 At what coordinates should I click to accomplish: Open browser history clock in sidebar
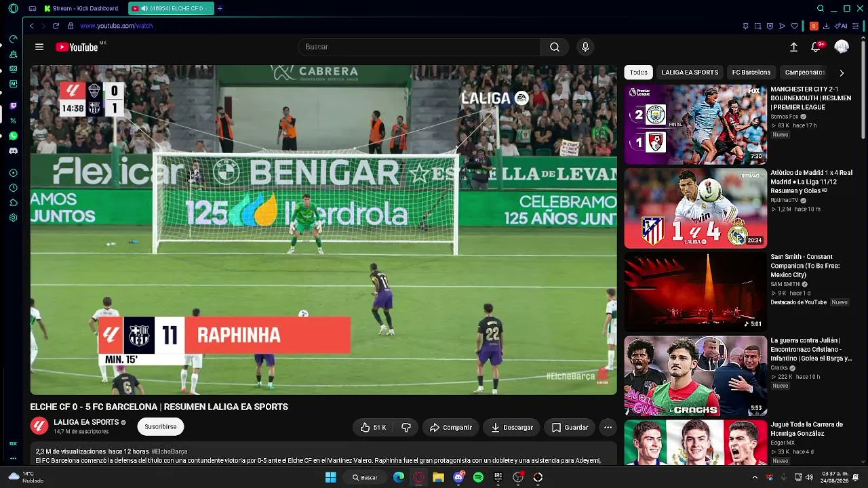click(14, 188)
